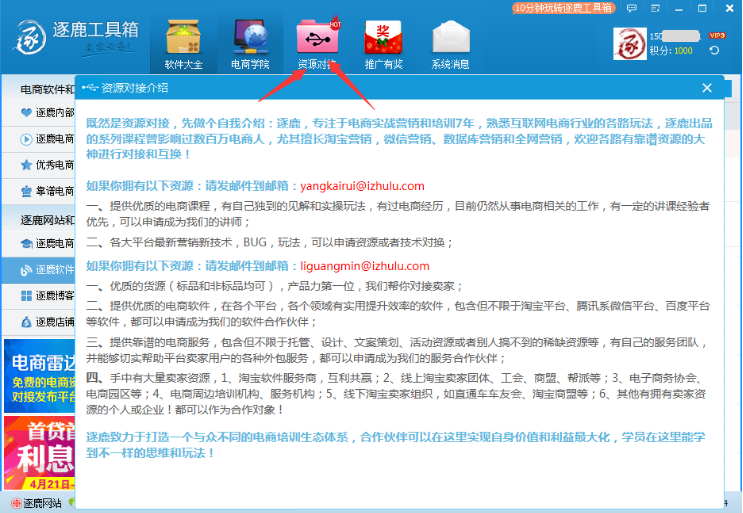Click the 积分: 1000 points label

tap(671, 51)
